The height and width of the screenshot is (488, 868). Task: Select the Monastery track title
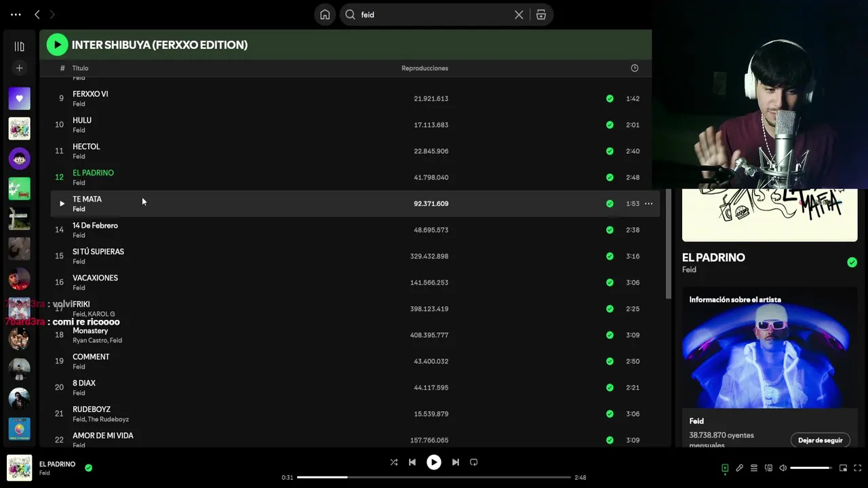[x=90, y=331]
